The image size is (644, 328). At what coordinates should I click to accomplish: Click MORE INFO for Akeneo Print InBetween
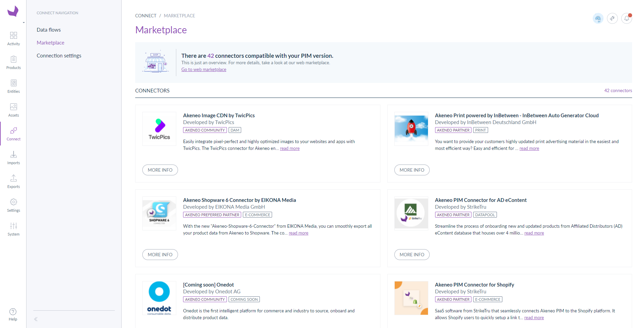(412, 170)
